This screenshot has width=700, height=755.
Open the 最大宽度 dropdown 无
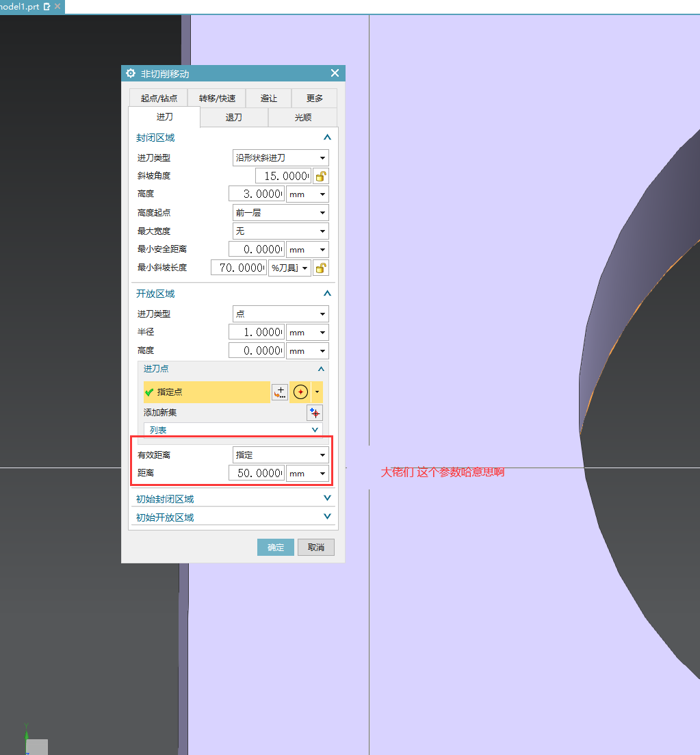[281, 231]
